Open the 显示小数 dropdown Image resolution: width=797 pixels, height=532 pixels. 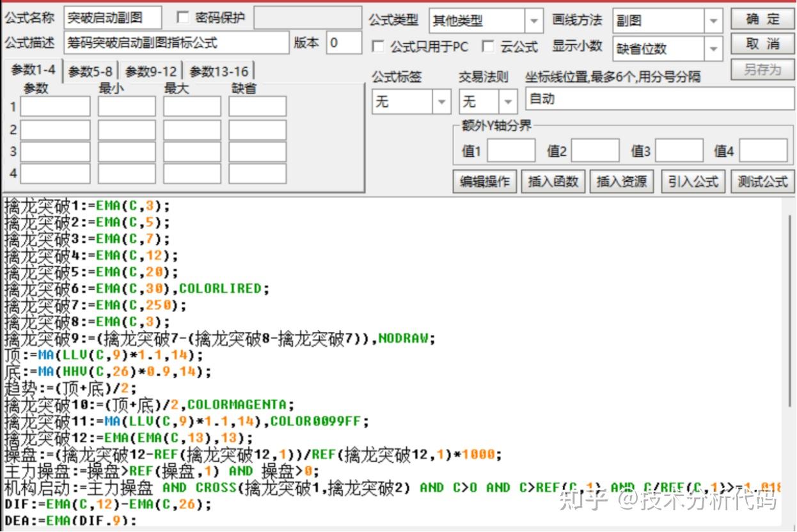pos(667,48)
